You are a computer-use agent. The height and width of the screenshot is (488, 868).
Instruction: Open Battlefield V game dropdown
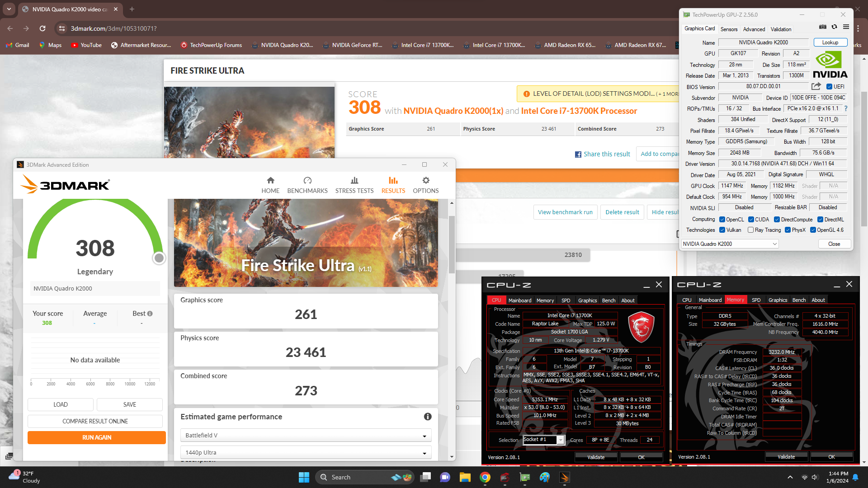tap(306, 435)
